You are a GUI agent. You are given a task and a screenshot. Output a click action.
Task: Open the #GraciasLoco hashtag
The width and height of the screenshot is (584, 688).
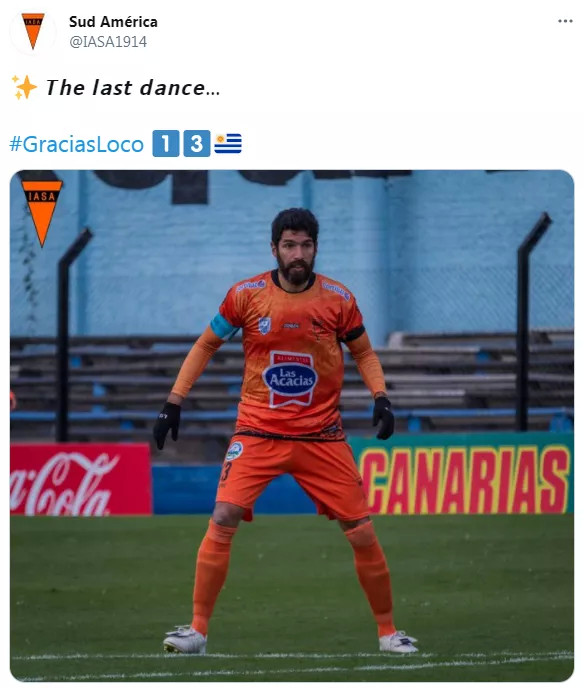point(76,144)
